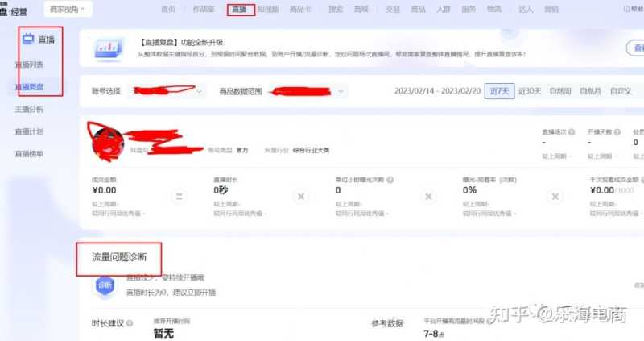The height and width of the screenshot is (341, 644).
Task: Select the 直播 top navigation tab
Action: click(x=239, y=10)
